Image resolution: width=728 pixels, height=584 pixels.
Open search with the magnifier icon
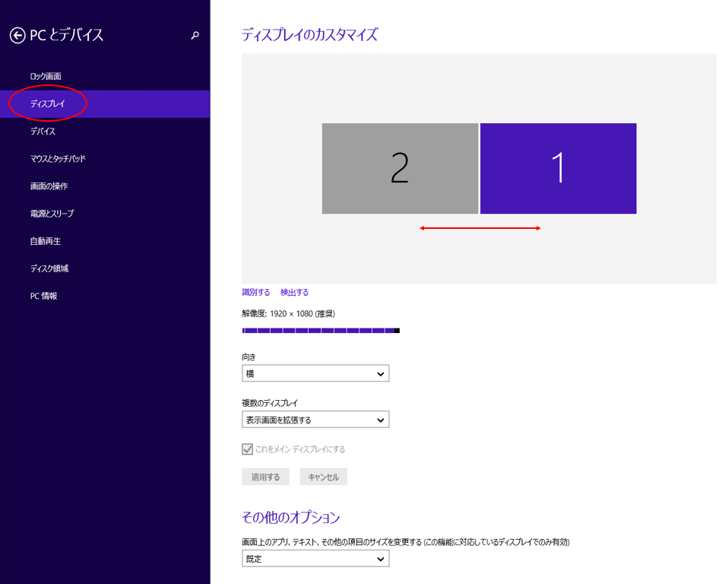click(195, 35)
